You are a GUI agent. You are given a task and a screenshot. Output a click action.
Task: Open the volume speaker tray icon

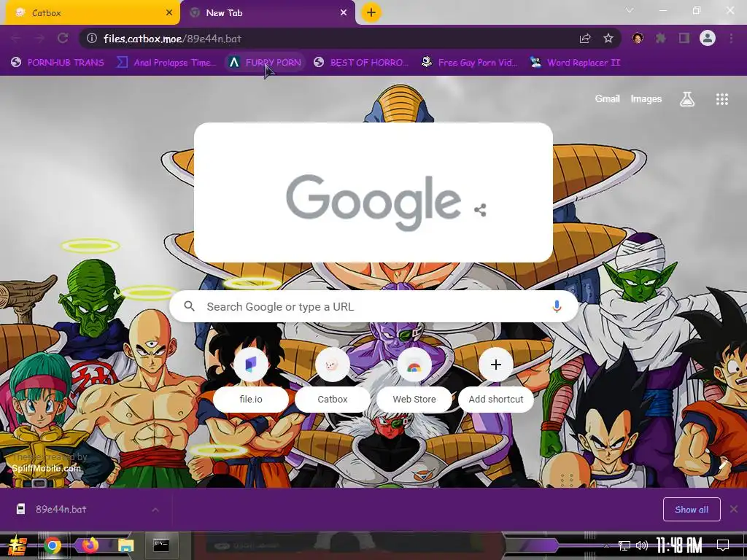(642, 545)
